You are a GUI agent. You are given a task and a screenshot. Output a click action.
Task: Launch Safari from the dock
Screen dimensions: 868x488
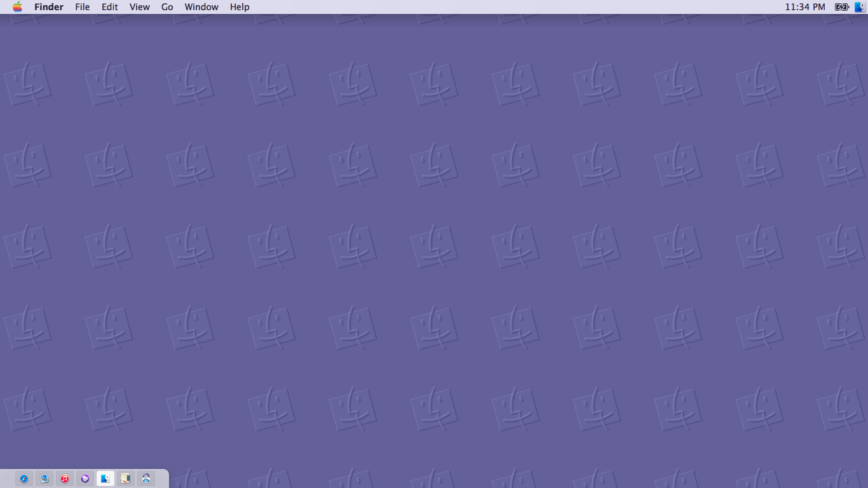click(24, 478)
